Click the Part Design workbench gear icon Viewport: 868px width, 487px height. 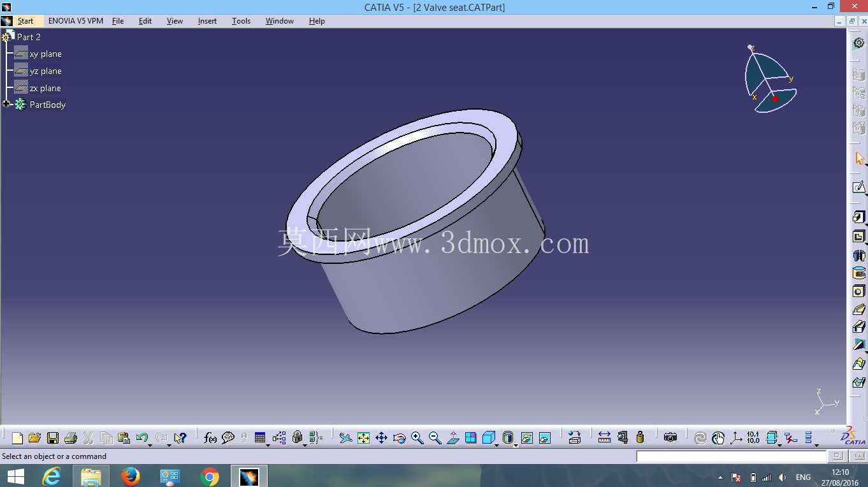click(859, 43)
